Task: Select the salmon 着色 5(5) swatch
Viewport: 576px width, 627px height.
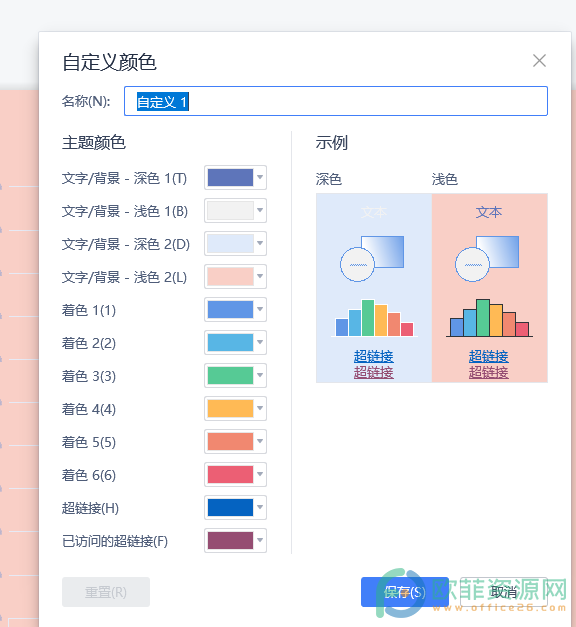Action: (x=230, y=441)
